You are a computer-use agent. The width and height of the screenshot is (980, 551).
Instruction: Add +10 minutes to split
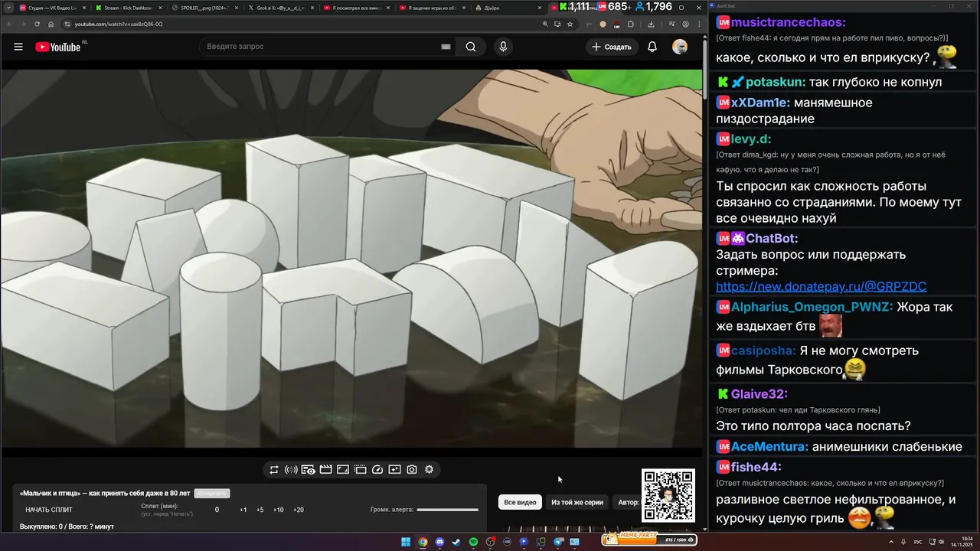pyautogui.click(x=279, y=510)
